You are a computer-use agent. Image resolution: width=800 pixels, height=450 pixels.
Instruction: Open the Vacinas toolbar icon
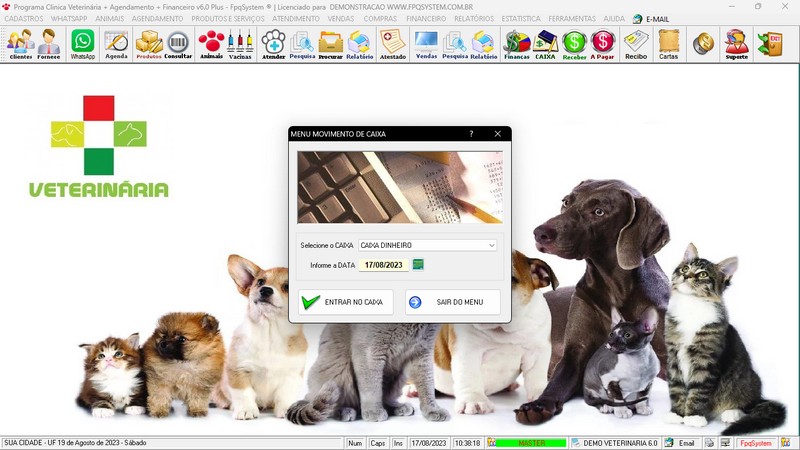point(240,44)
